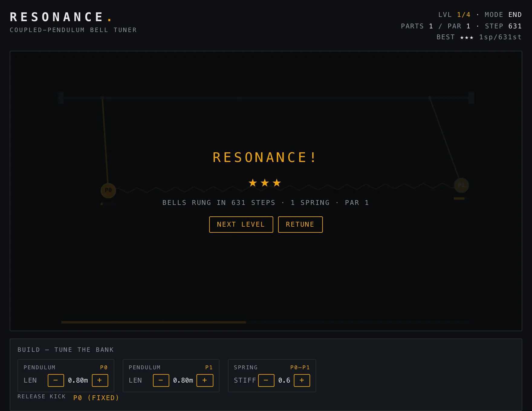Click the P1 length value 0.80m
The height and width of the screenshot is (411, 532).
click(183, 380)
